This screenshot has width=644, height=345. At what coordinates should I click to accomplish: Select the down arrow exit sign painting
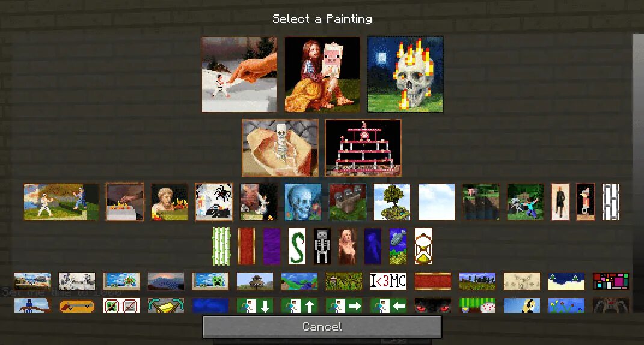[255, 305]
